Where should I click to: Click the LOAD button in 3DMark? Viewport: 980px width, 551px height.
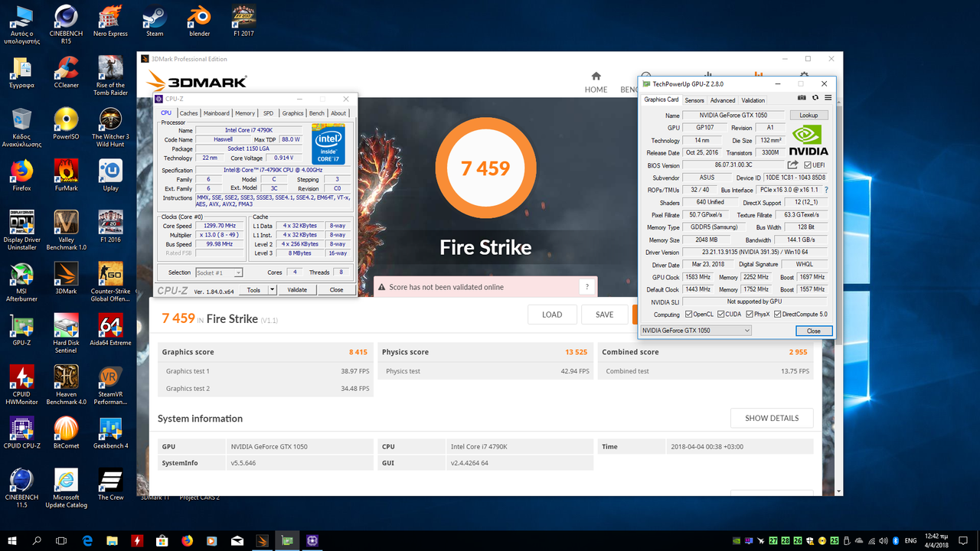click(552, 315)
